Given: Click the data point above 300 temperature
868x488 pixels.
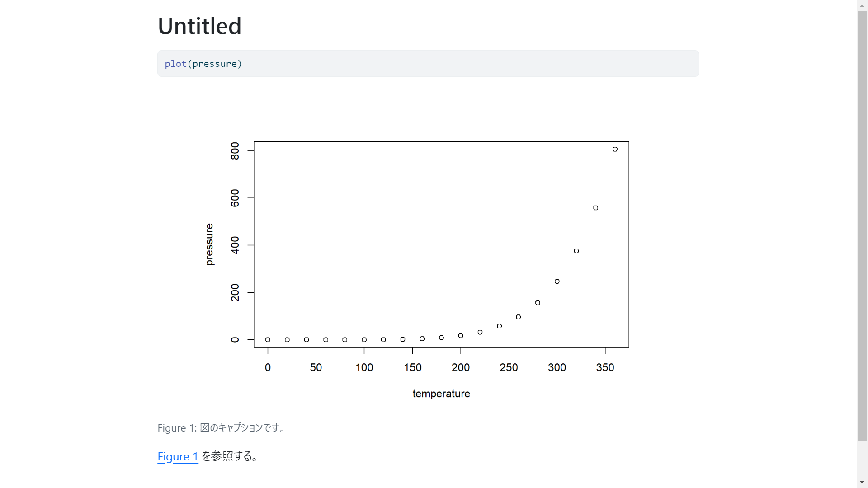Looking at the screenshot, I should click(x=557, y=282).
